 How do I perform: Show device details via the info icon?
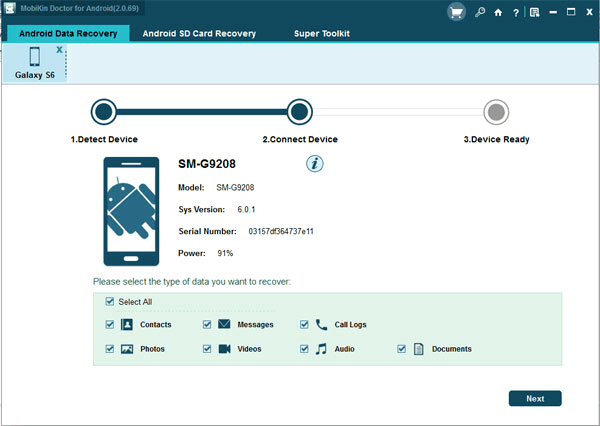coord(313,163)
